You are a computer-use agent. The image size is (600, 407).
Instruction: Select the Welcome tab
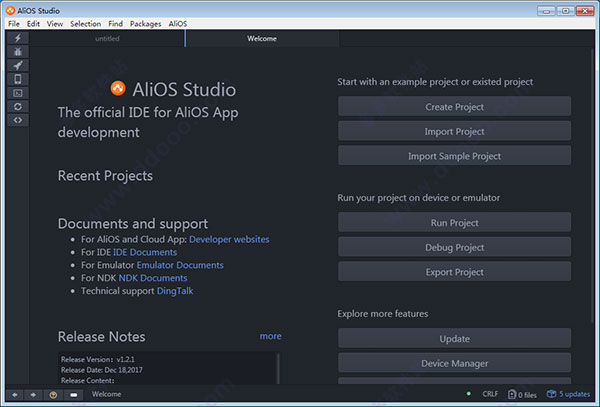click(x=262, y=39)
